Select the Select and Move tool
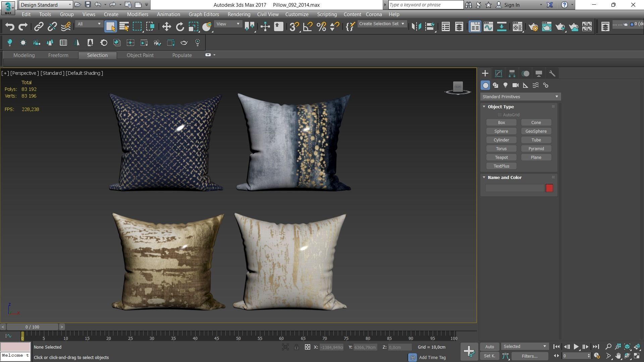This screenshot has height=362, width=644. pos(166,27)
